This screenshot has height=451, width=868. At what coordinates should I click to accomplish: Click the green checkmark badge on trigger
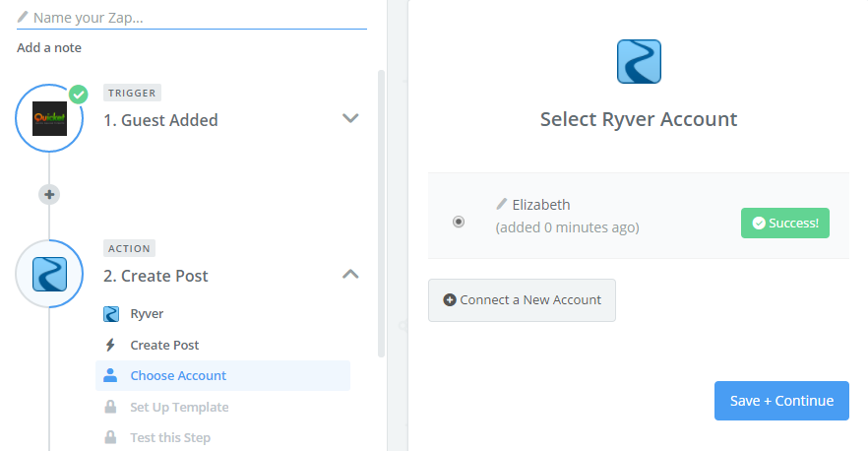click(x=79, y=95)
